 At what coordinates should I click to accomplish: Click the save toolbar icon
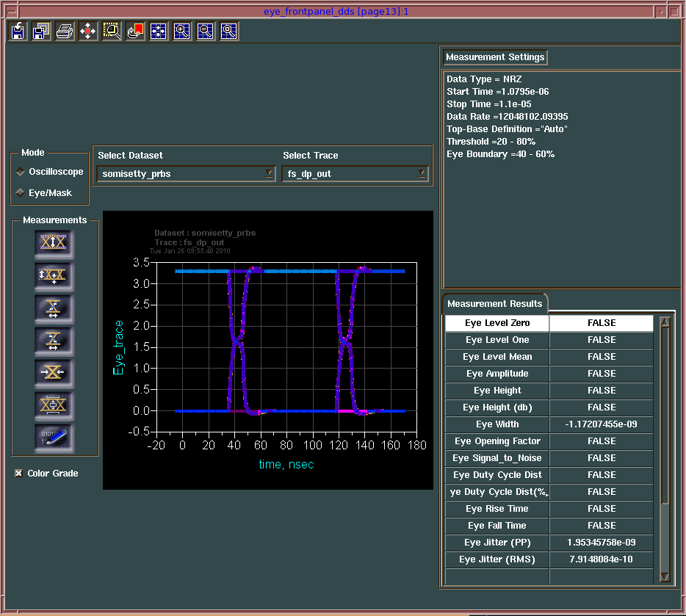(x=16, y=31)
